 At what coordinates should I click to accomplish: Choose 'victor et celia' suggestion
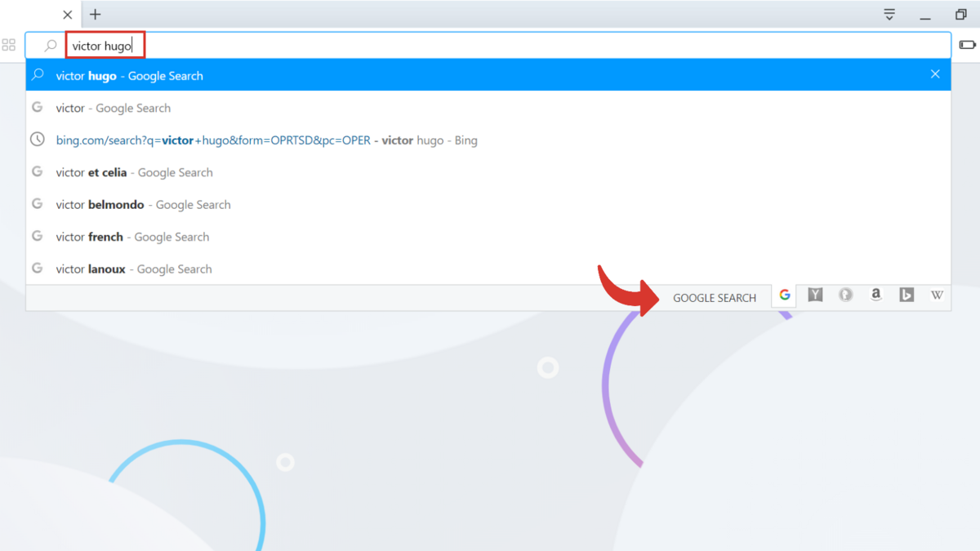pyautogui.click(x=488, y=172)
